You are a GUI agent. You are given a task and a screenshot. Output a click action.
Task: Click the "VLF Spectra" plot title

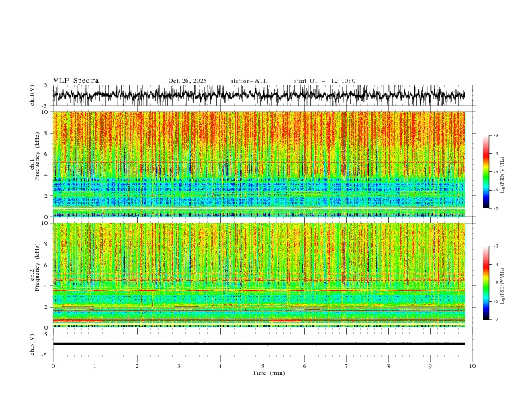pos(76,81)
